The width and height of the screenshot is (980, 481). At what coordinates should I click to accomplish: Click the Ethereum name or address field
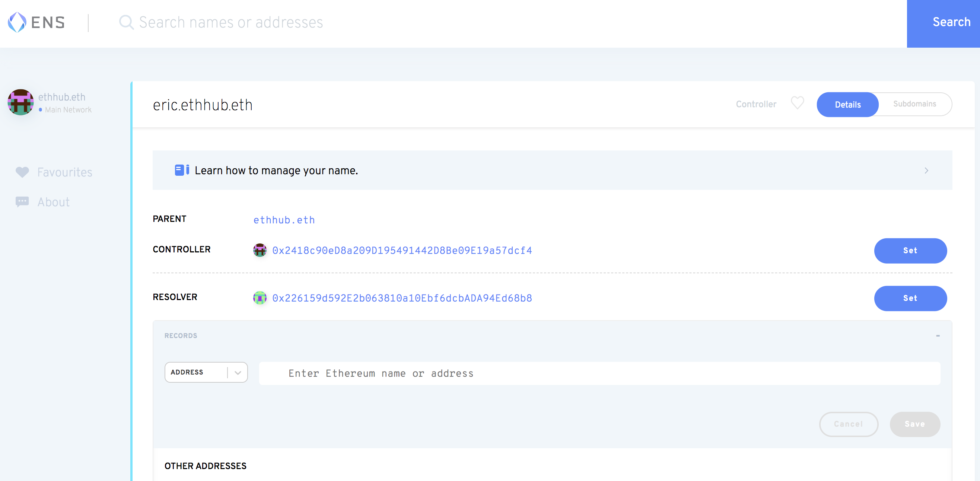(x=599, y=373)
